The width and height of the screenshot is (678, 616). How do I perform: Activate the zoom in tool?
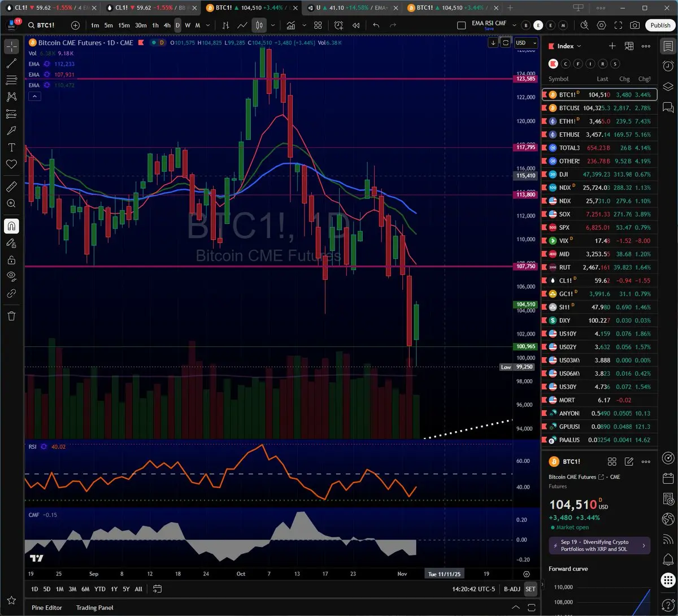coord(11,203)
